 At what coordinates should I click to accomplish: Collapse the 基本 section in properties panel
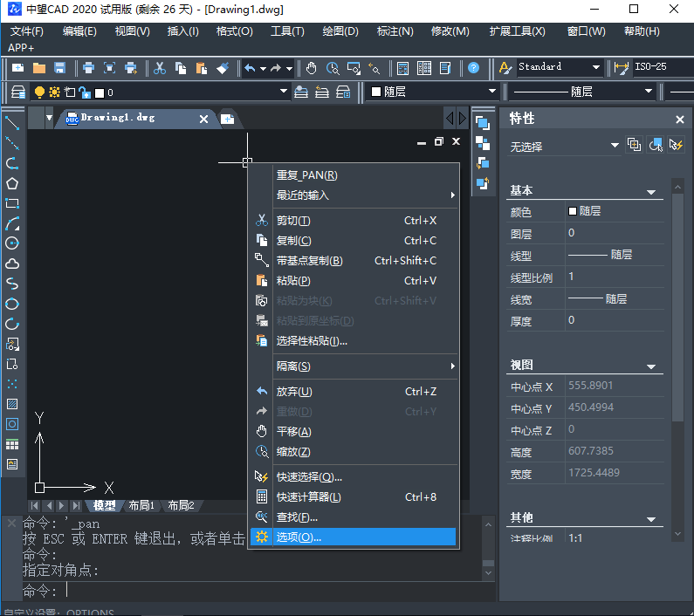[x=650, y=191]
